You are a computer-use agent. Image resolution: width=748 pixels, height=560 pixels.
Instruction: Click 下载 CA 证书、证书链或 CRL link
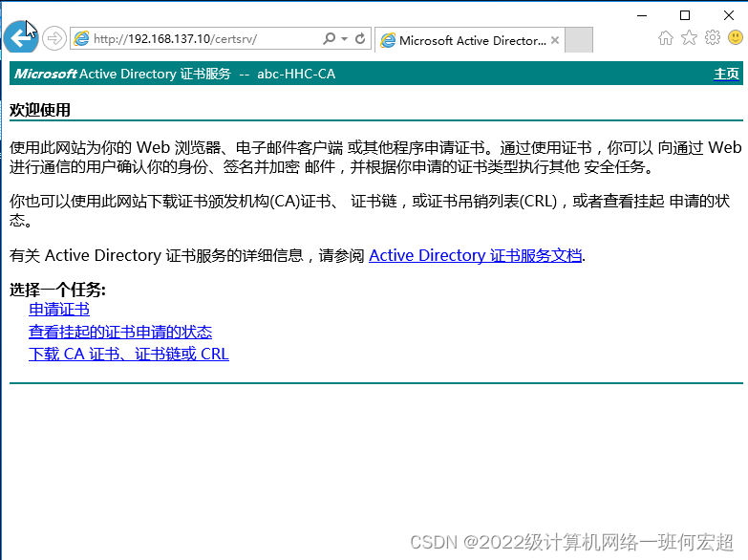(129, 354)
